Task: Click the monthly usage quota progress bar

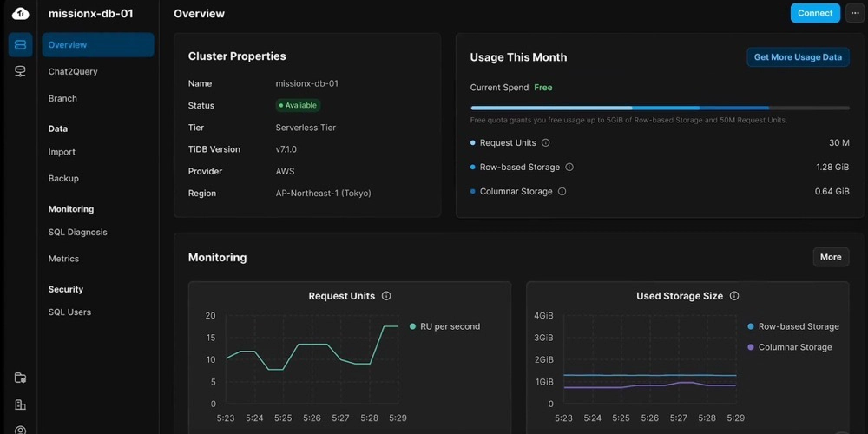Action: [x=660, y=108]
